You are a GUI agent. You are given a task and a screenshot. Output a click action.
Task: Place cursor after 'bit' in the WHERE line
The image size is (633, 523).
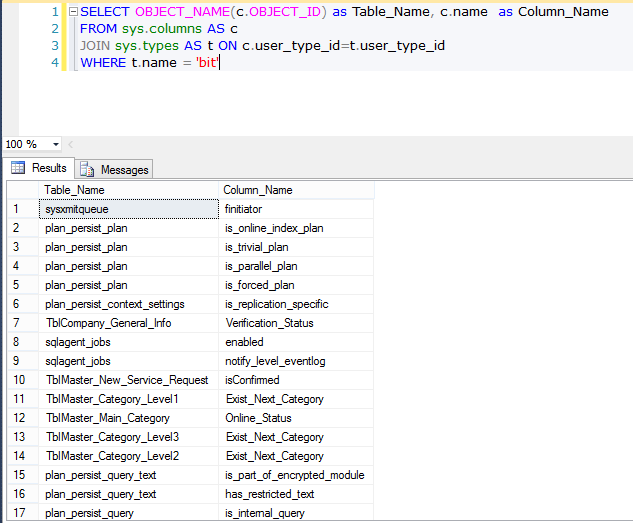(x=220, y=62)
